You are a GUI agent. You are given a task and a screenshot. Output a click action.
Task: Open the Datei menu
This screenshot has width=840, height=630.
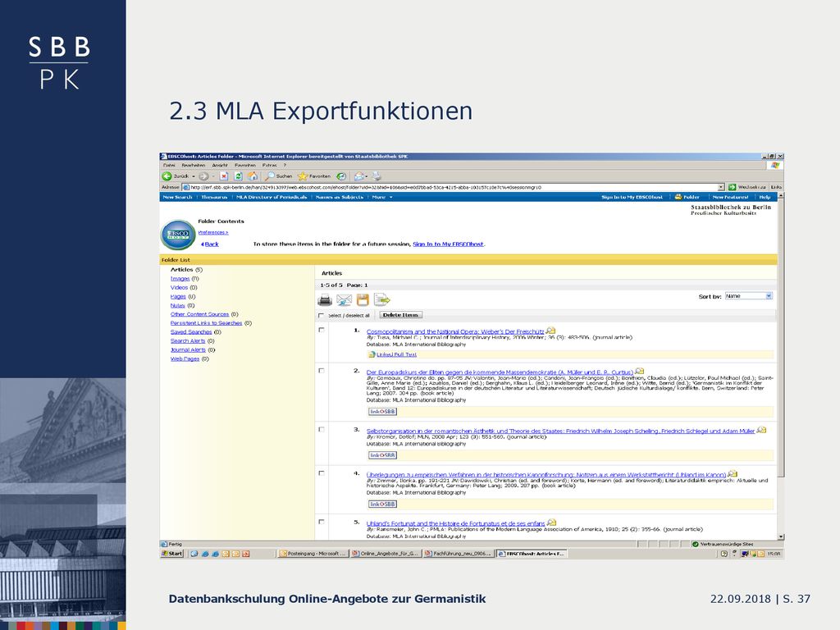[169, 166]
